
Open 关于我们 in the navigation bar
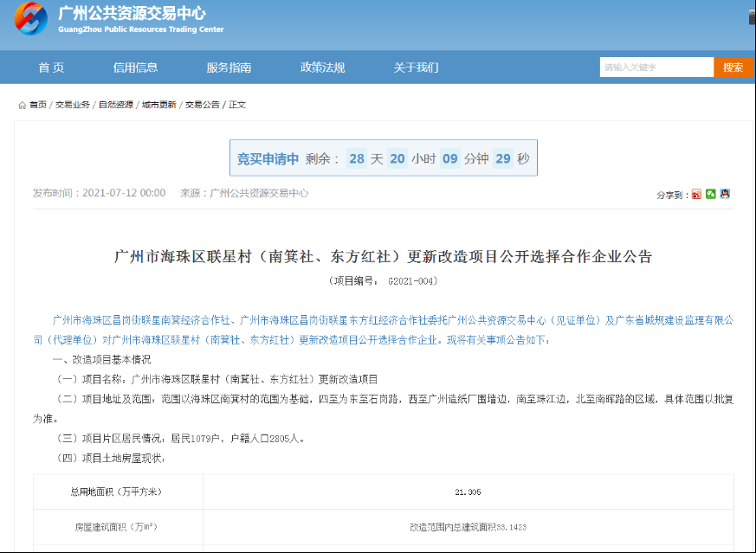[416, 68]
